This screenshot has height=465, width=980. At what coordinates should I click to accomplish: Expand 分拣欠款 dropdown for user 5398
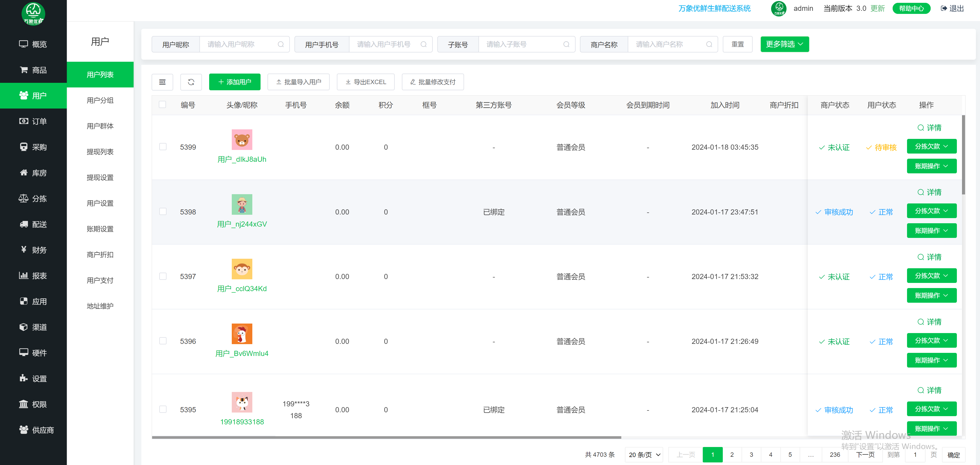click(931, 211)
